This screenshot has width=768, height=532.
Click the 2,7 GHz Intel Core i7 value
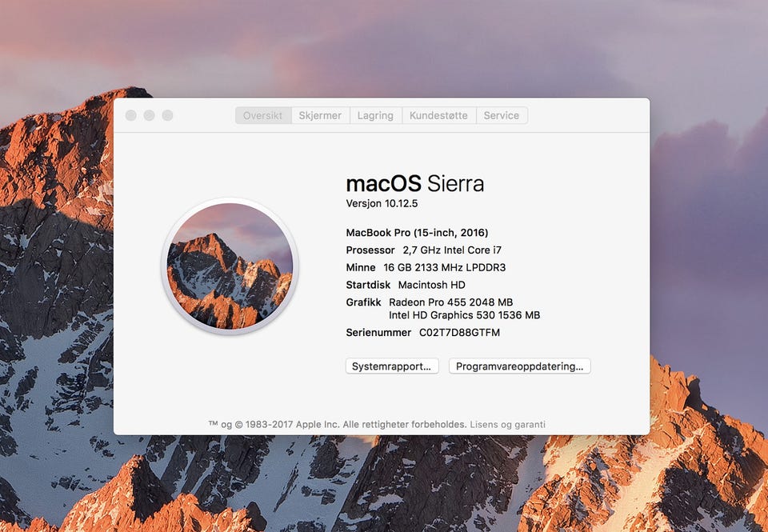[452, 250]
